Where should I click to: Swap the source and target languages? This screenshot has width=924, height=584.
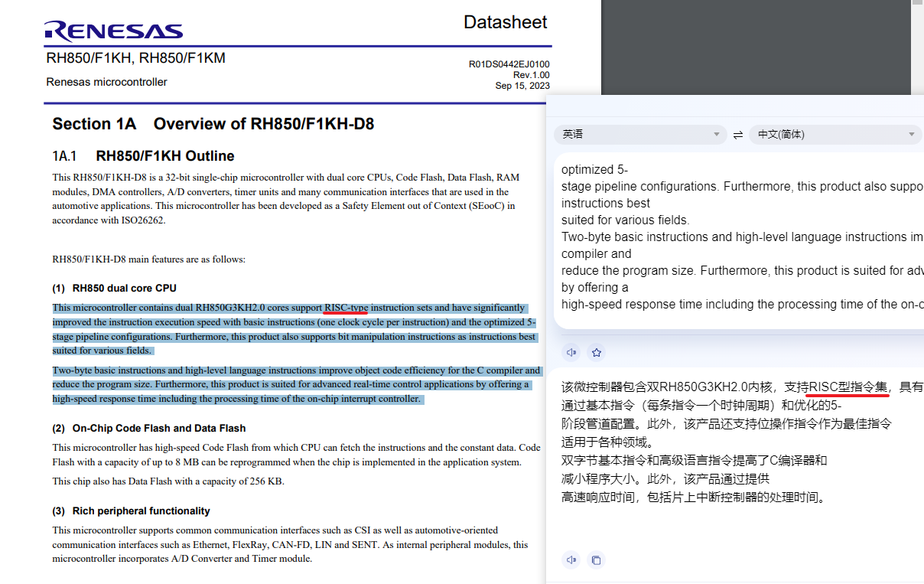[738, 135]
